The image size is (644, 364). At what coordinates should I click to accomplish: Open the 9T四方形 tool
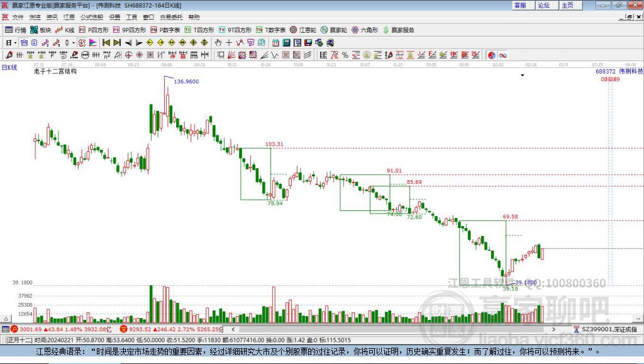[x=235, y=30]
